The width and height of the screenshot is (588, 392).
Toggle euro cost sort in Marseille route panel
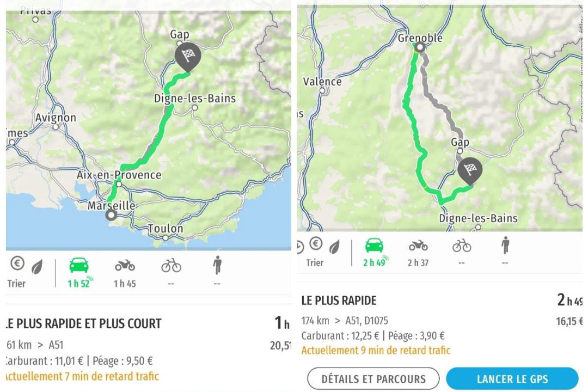pos(17,264)
